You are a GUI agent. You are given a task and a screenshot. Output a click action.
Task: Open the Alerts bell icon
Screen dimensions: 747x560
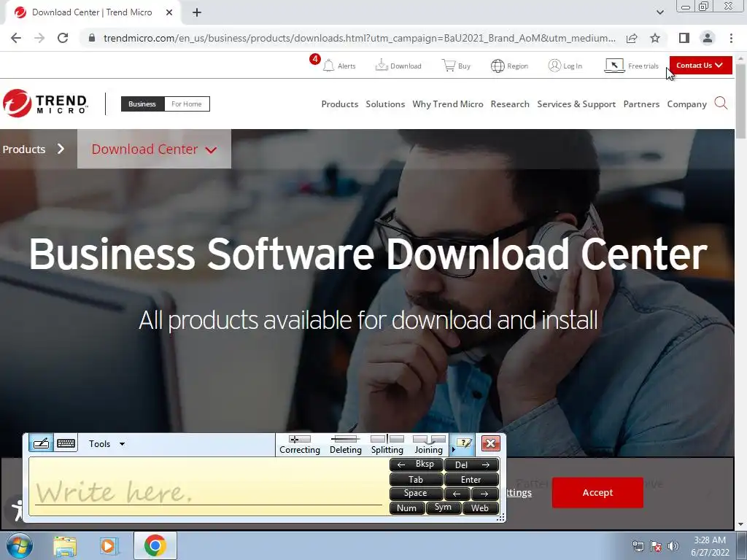[328, 65]
